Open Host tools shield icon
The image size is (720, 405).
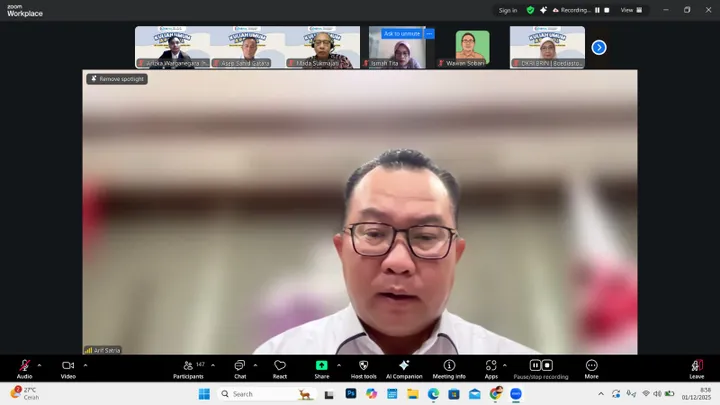coord(363,366)
